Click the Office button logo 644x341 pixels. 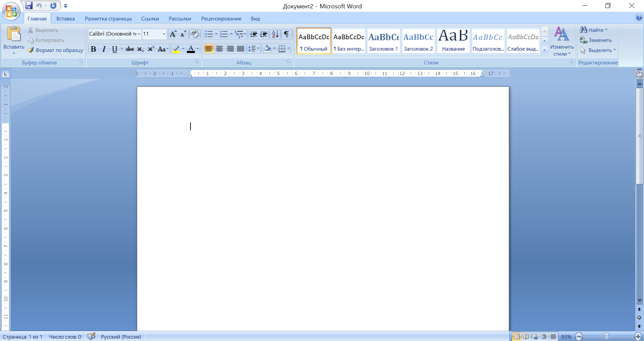click(x=11, y=12)
